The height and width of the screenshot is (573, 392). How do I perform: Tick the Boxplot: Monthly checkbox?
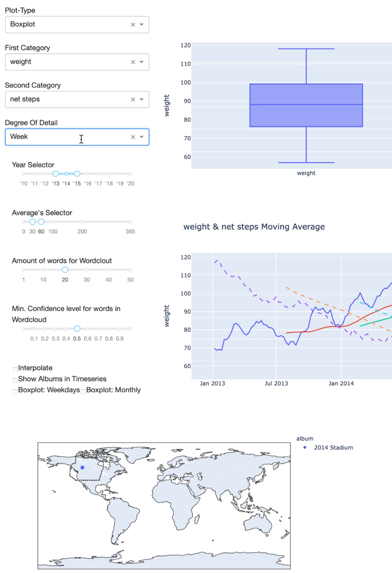[x=84, y=391]
